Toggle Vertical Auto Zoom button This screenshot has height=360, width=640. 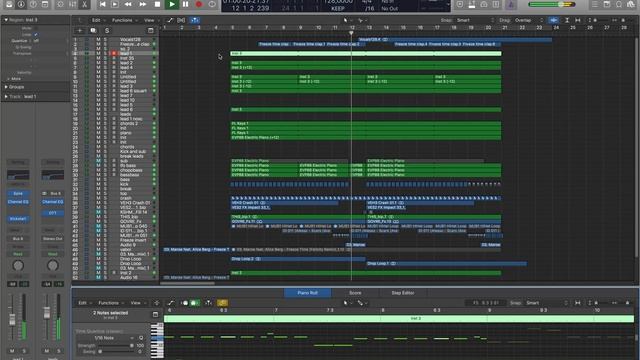567,20
